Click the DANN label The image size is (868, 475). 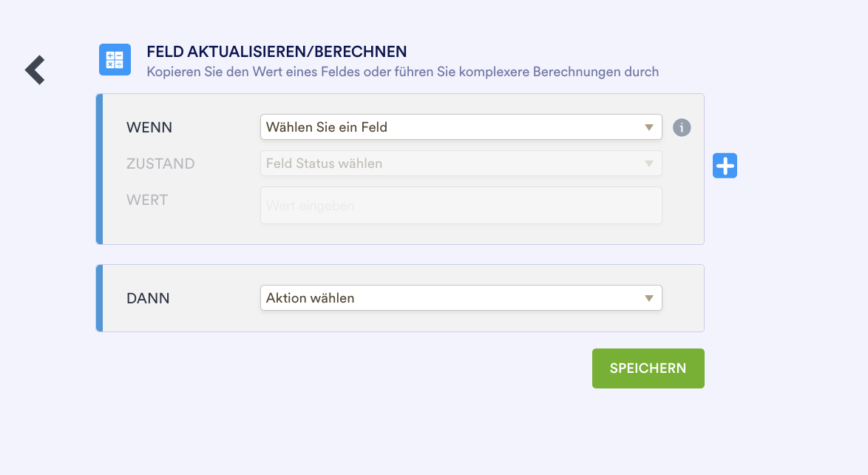[x=148, y=298]
